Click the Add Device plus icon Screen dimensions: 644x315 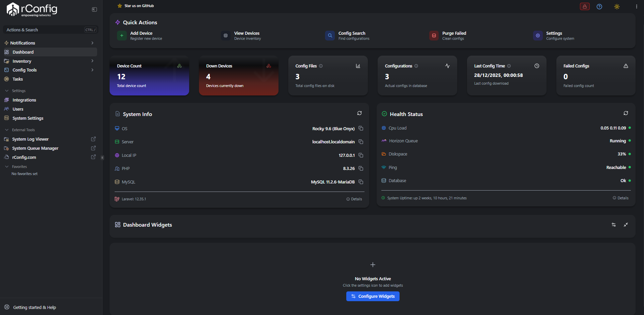coord(122,35)
